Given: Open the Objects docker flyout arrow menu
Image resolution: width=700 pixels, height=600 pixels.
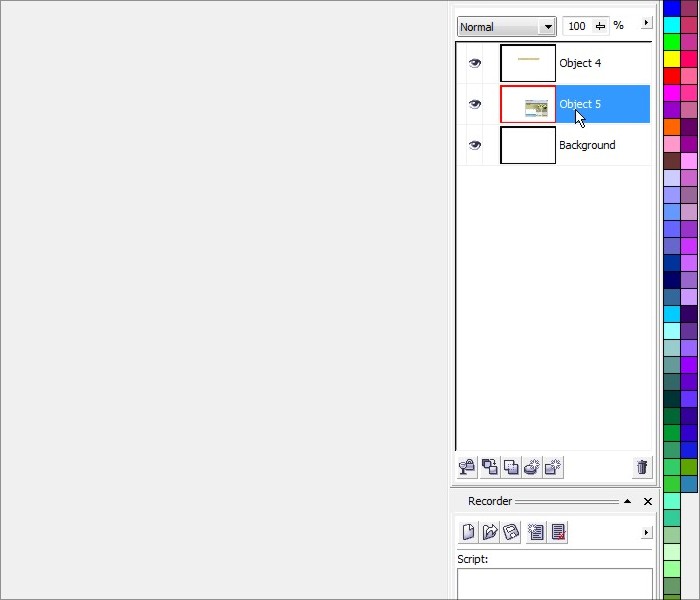Looking at the screenshot, I should [x=646, y=23].
